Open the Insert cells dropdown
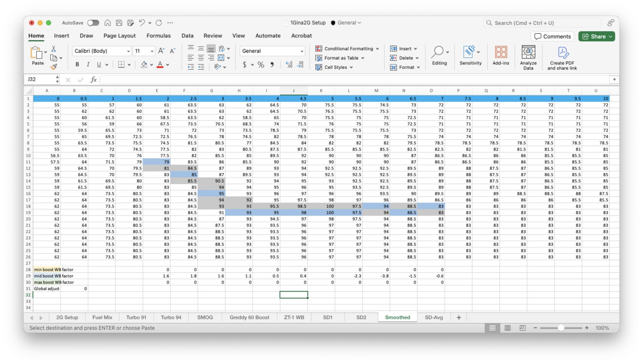Image resolution: width=643 pixels, height=364 pixels. point(404,49)
